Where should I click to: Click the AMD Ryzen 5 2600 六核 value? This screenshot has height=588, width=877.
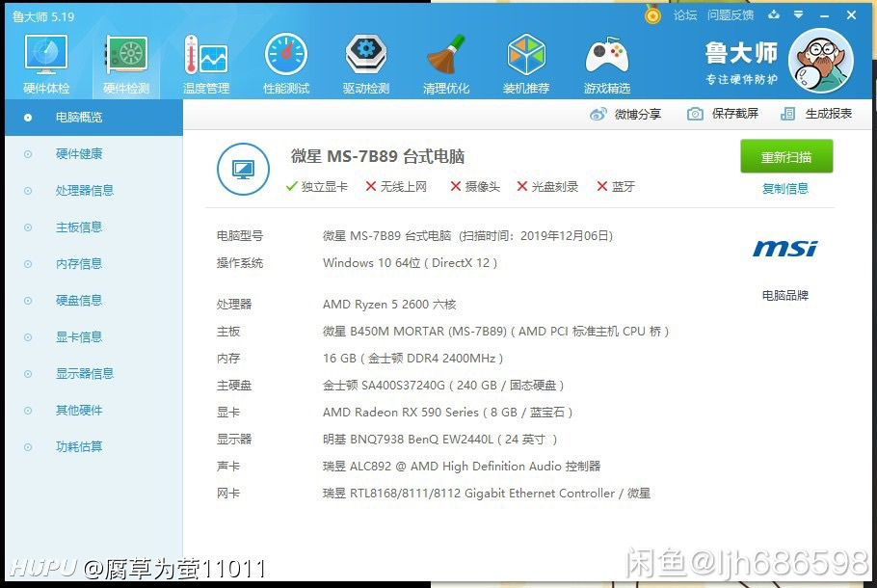(389, 305)
